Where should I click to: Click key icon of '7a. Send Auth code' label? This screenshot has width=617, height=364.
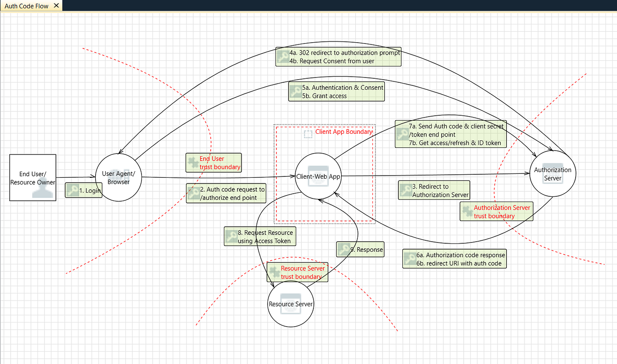(402, 134)
